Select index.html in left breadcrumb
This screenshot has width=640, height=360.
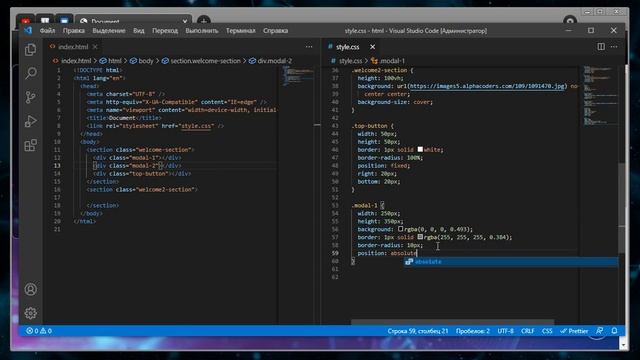tap(76, 61)
